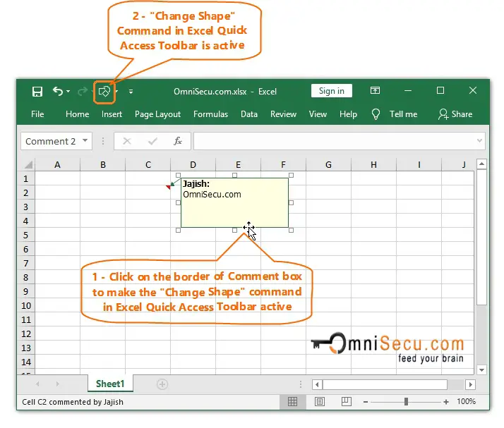Select column H header
This screenshot has width=504, height=428.
pos(373,165)
